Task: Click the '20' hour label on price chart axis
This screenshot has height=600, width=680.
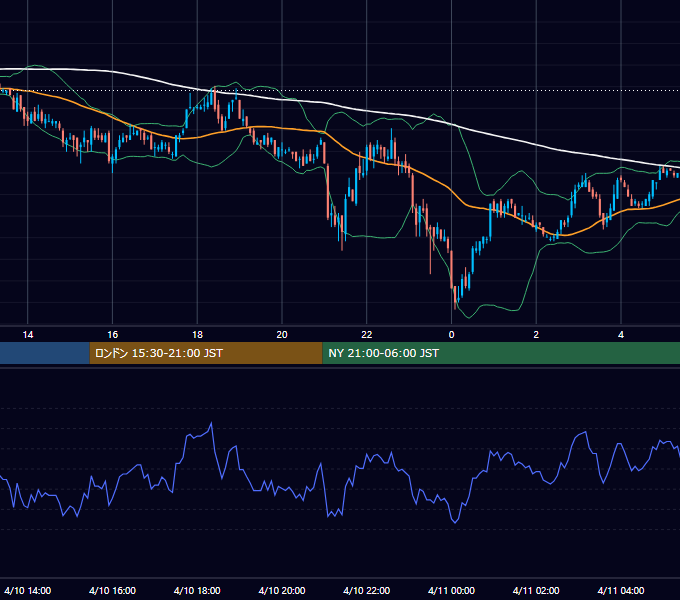Action: (282, 335)
